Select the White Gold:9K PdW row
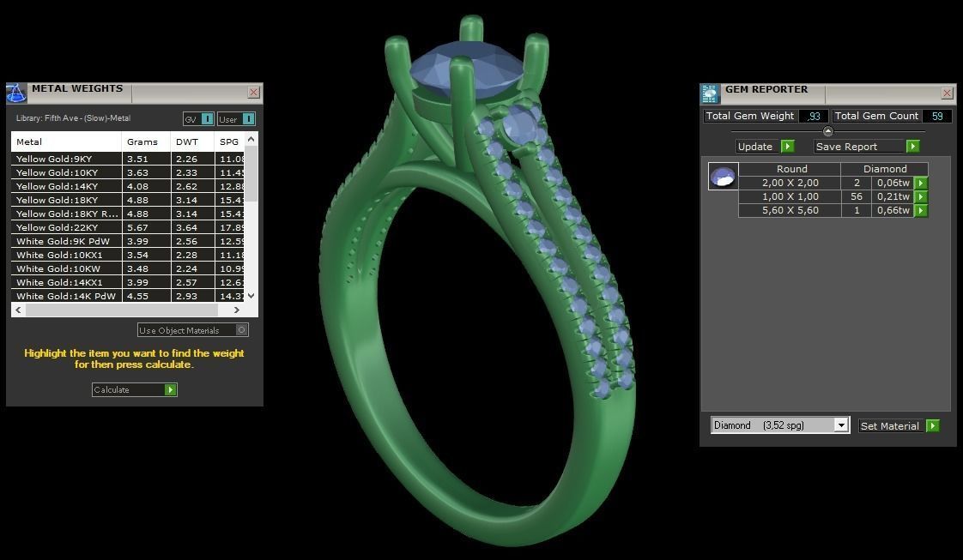This screenshot has height=560, width=963. tap(128, 241)
